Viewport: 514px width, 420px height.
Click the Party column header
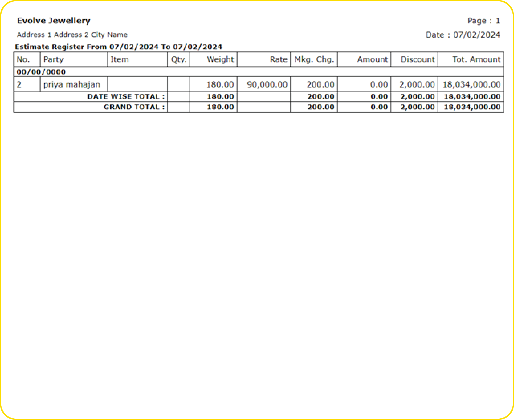click(54, 59)
